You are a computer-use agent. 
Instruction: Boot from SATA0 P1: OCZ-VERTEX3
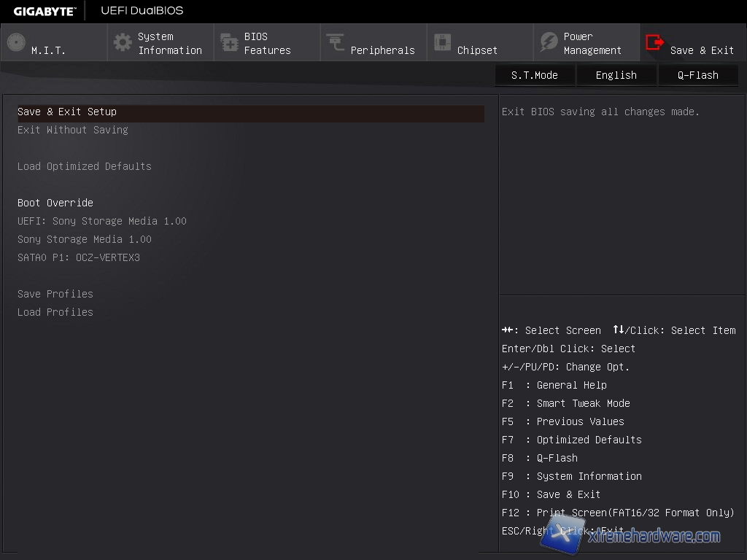point(79,257)
